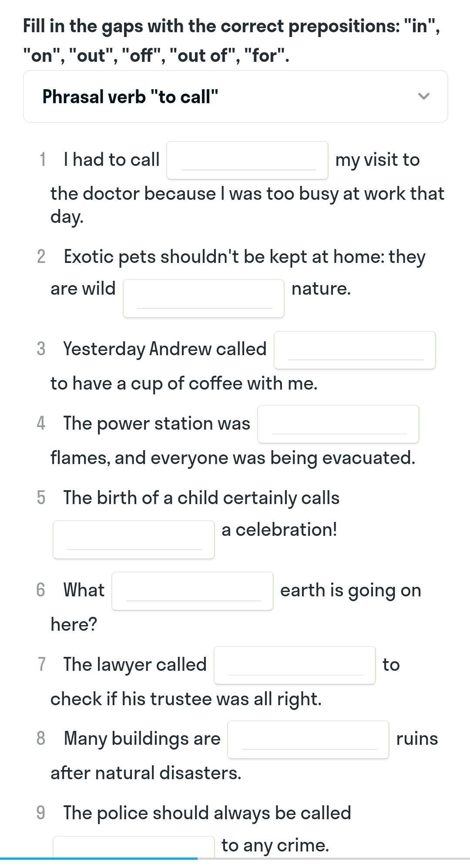Select the blank before 'nature.'
Screen dimensions: 470x868
[x=204, y=299]
